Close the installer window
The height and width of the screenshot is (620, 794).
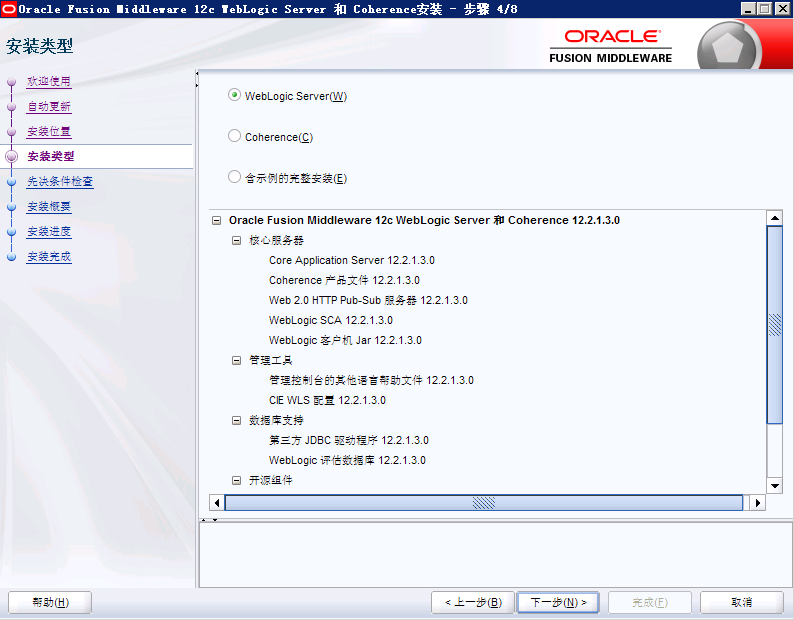782,9
